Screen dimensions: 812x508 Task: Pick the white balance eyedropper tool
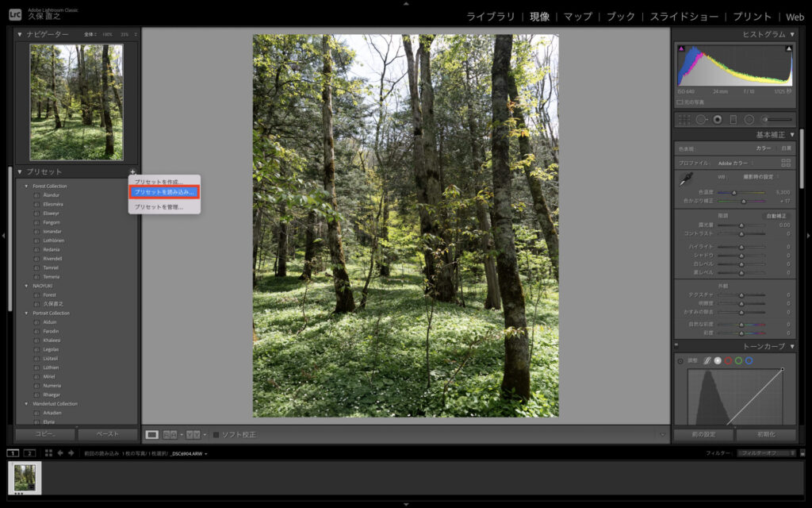click(686, 179)
